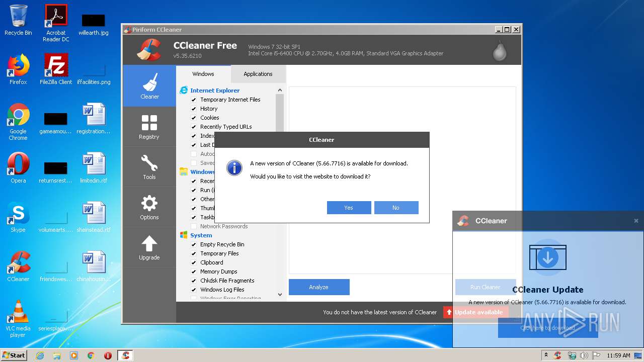This screenshot has height=362, width=644.
Task: Select registration document on desktop
Action: pos(94,119)
